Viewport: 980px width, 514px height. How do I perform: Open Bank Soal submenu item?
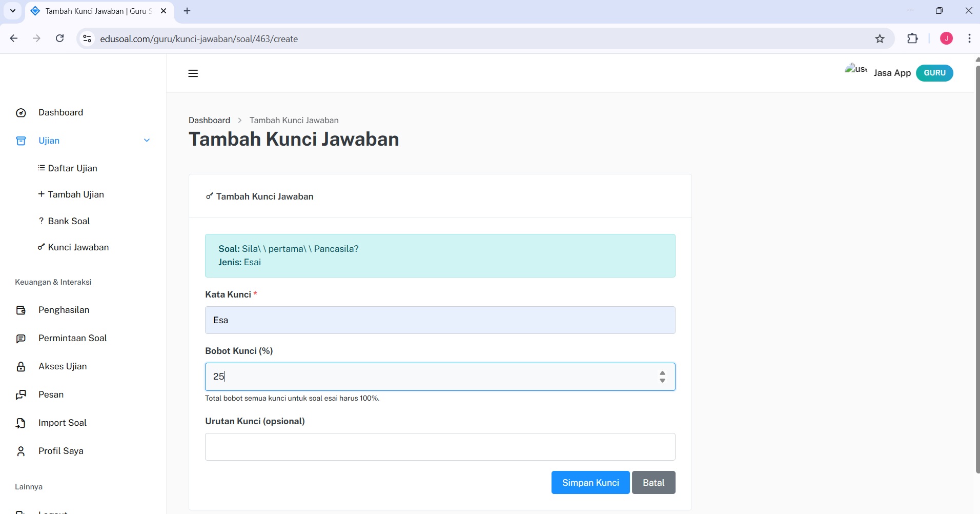(x=69, y=221)
